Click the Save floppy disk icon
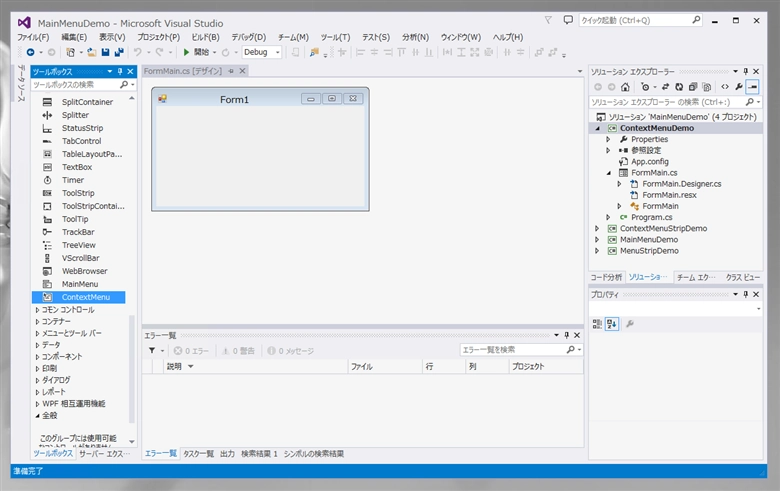Viewport: 780px width, 491px height. coord(105,52)
